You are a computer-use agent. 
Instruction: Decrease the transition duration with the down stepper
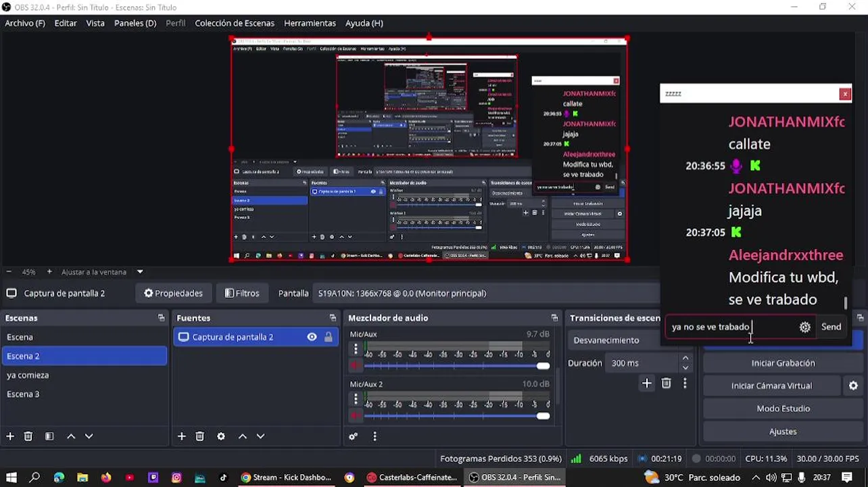click(685, 368)
